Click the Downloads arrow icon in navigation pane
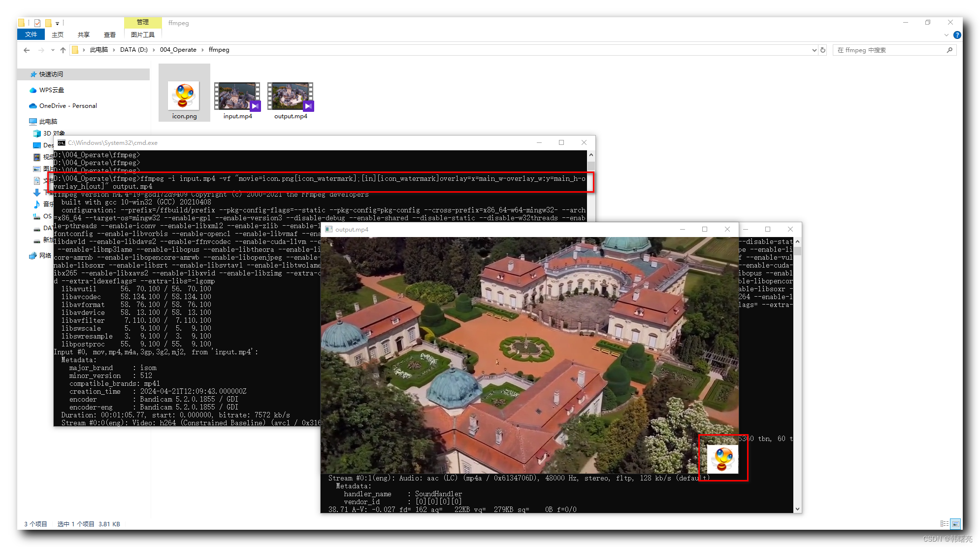The width and height of the screenshot is (980, 547). (37, 193)
